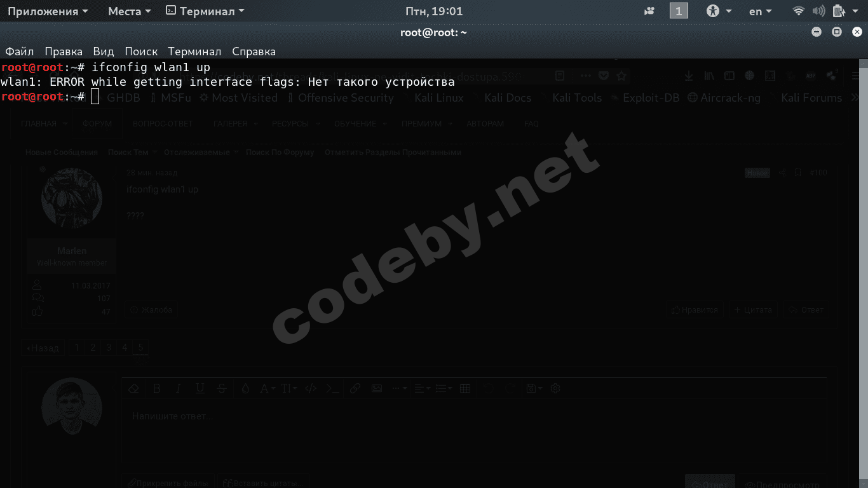Toggle italic formatting in reply editor
Image resolution: width=868 pixels, height=488 pixels.
click(x=179, y=388)
